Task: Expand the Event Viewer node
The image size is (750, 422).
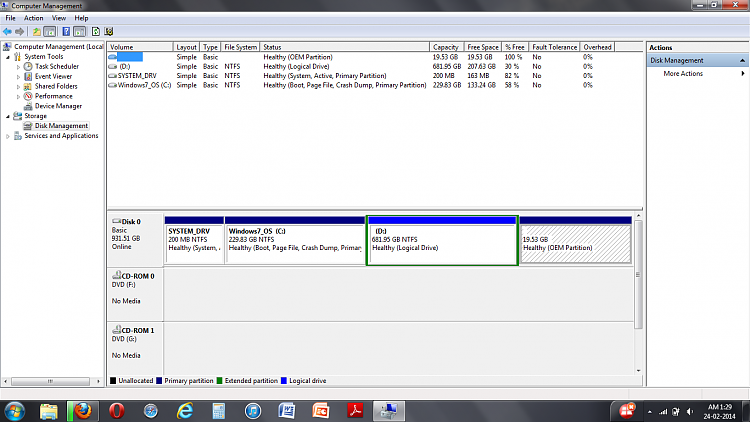Action: click(x=18, y=77)
